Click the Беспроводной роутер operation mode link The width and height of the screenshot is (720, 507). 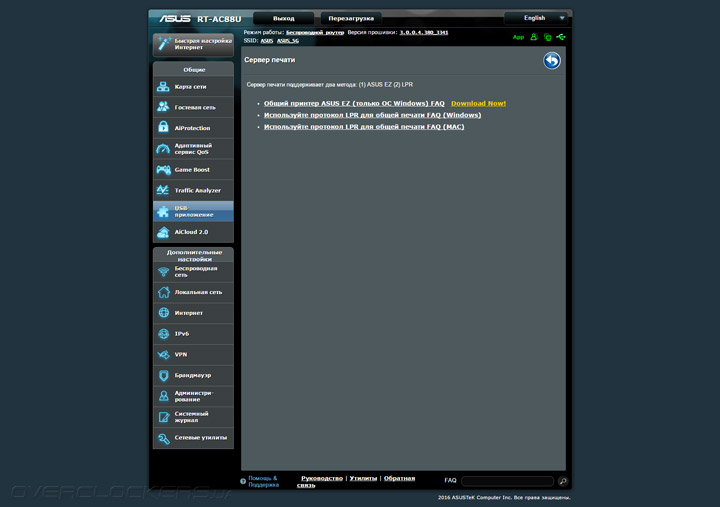[x=315, y=32]
